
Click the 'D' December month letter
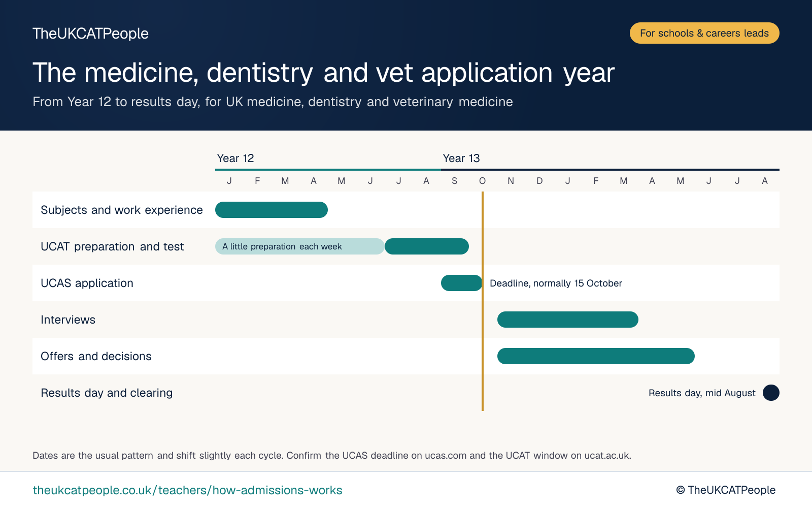pyautogui.click(x=539, y=181)
